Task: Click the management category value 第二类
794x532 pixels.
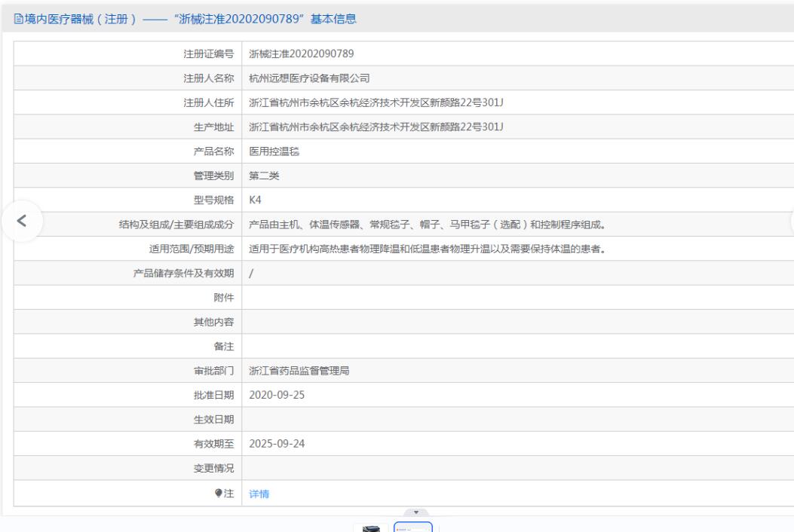Action: click(264, 176)
